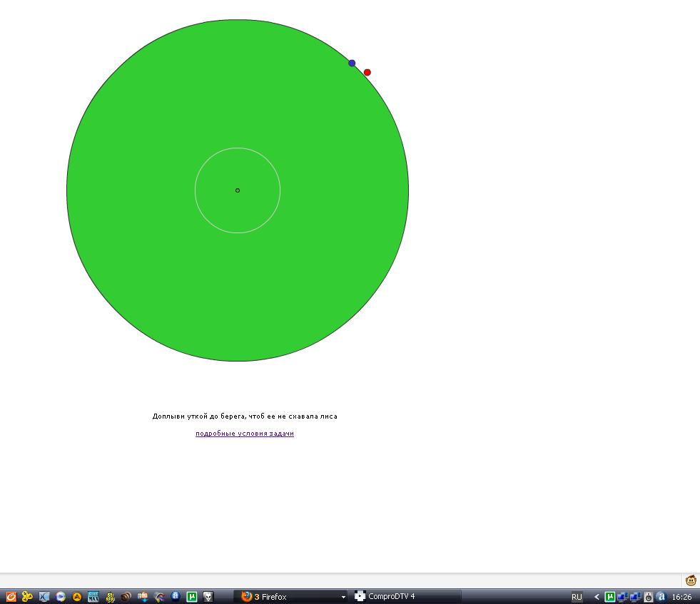Screen dimensions: 700x604
Task: Launch the yellow QIP quick launch icon
Action: tap(110, 597)
